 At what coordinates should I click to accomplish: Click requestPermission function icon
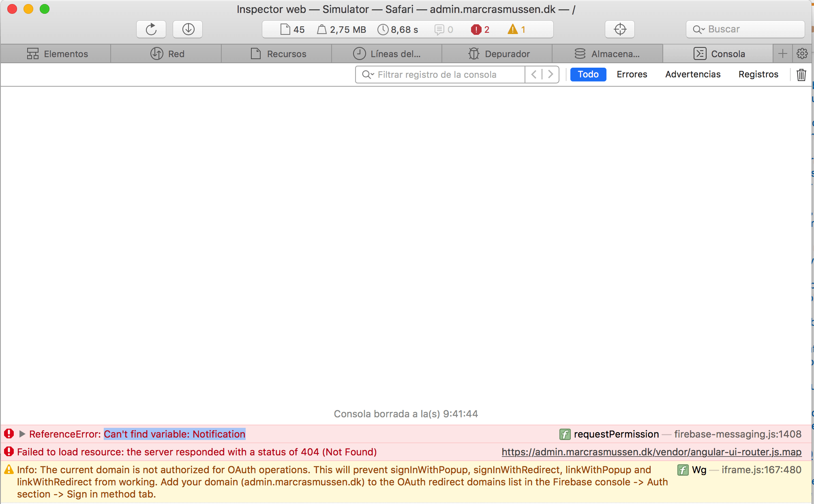pos(565,434)
